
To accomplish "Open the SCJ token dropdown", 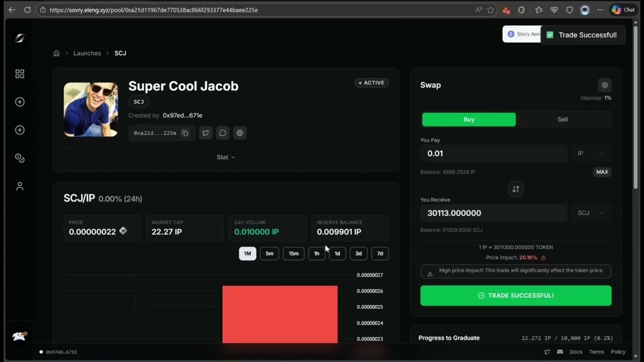I will point(591,213).
